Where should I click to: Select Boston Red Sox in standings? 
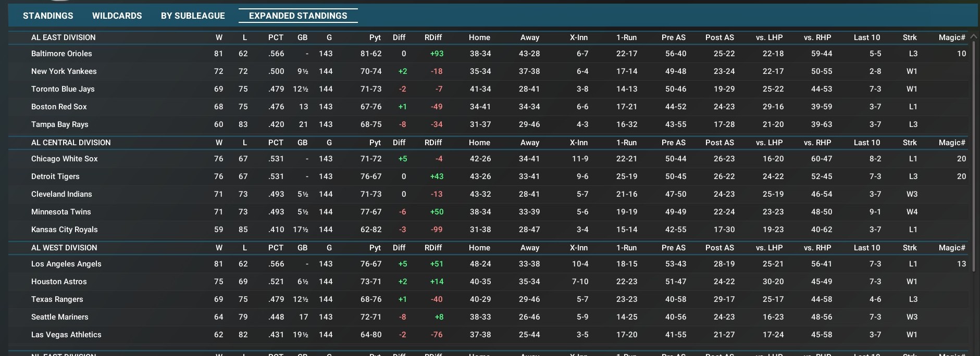pyautogui.click(x=59, y=107)
